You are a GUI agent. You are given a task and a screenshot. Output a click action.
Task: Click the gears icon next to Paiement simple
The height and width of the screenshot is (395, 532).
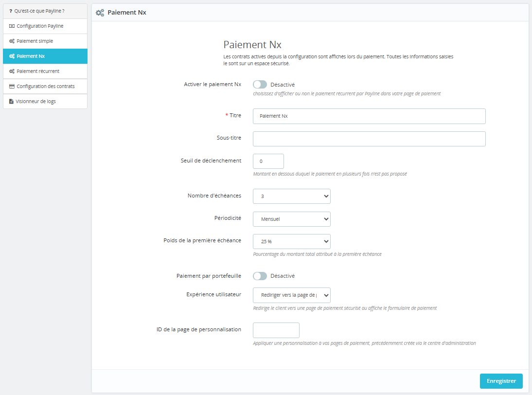pos(12,41)
